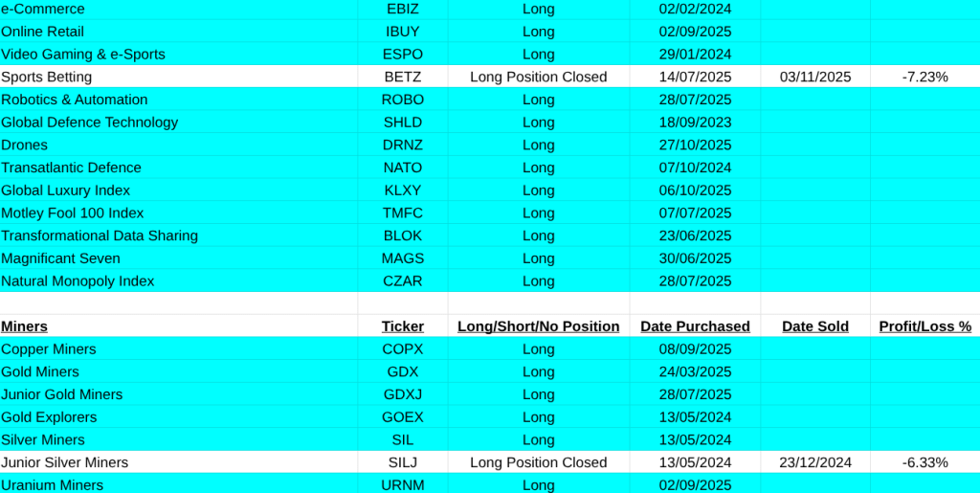The height and width of the screenshot is (493, 980).
Task: Click the Miners section header
Action: coord(25,326)
